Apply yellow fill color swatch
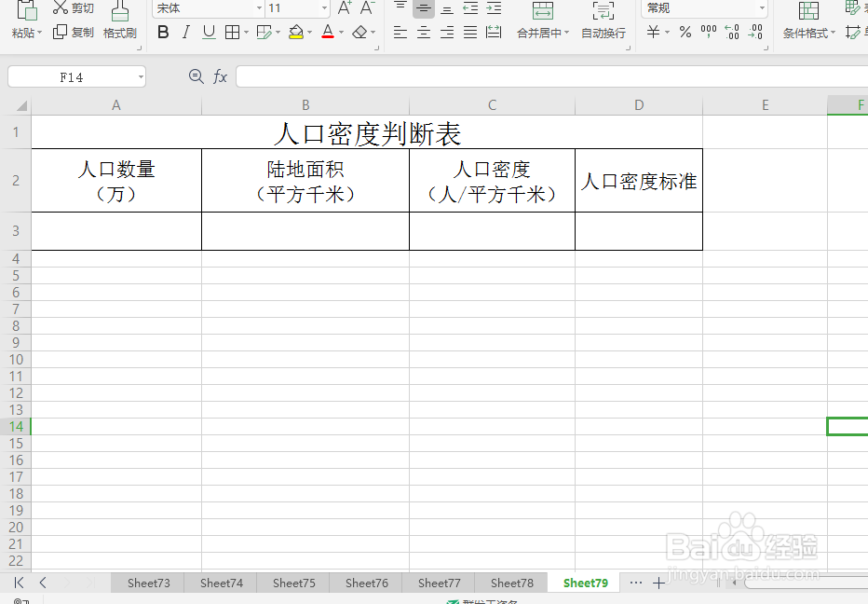 (296, 32)
